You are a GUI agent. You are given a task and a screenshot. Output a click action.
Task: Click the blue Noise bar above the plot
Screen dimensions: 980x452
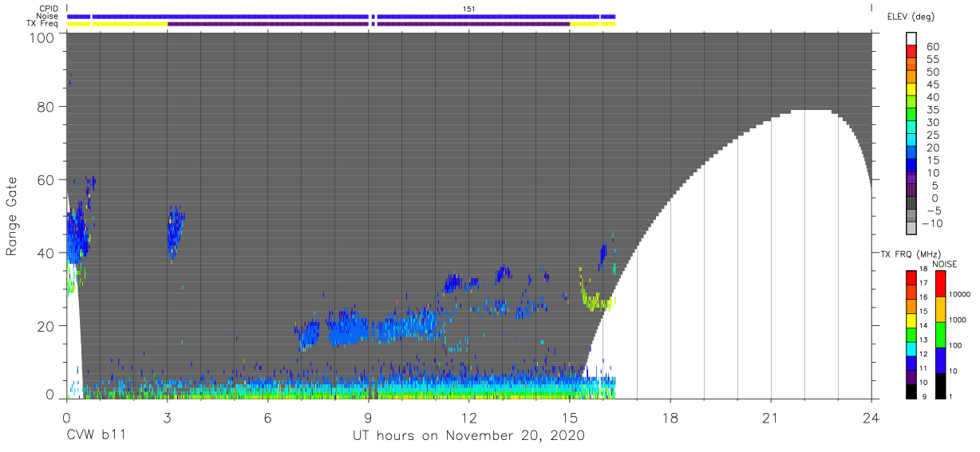tap(342, 16)
